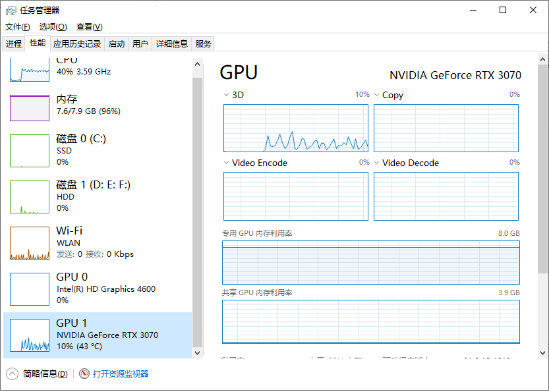The image size is (549, 392).
Task: Click the large GPU title heading
Action: (x=239, y=72)
